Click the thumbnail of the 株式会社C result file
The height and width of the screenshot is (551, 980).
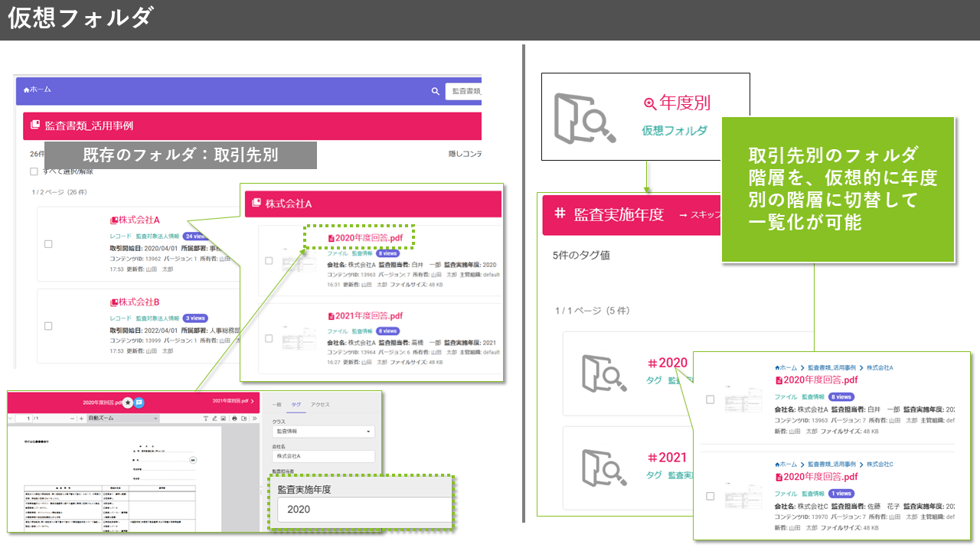(x=743, y=496)
